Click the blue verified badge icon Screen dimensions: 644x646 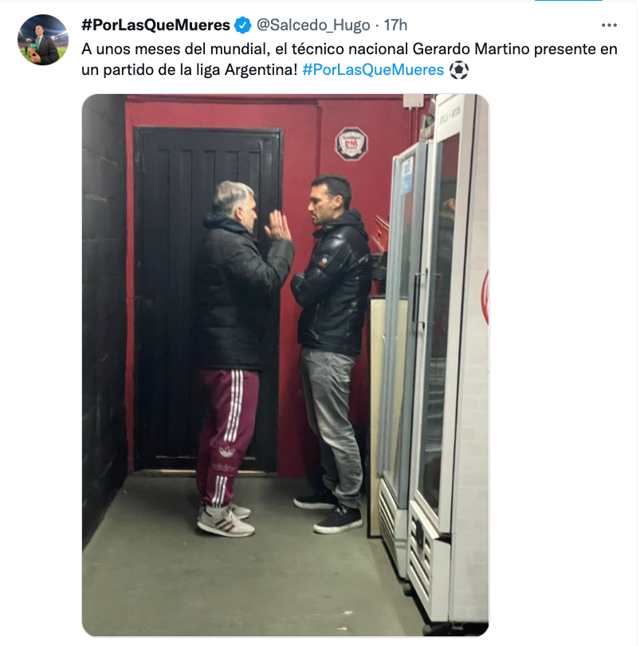(x=242, y=26)
